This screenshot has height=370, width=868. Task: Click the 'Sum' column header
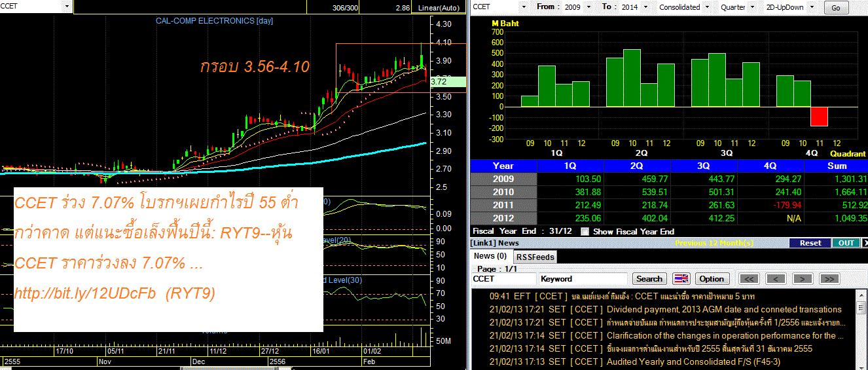click(835, 166)
